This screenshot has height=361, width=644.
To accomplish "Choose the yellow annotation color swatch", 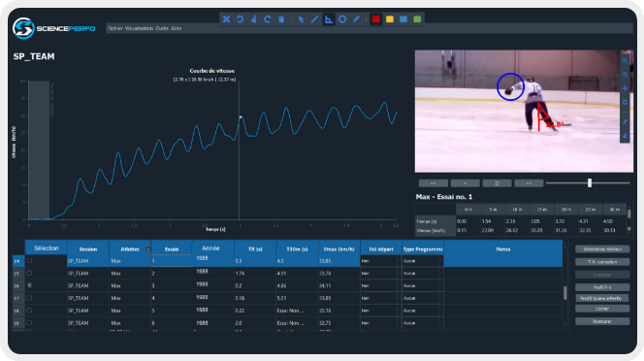I will 390,19.
